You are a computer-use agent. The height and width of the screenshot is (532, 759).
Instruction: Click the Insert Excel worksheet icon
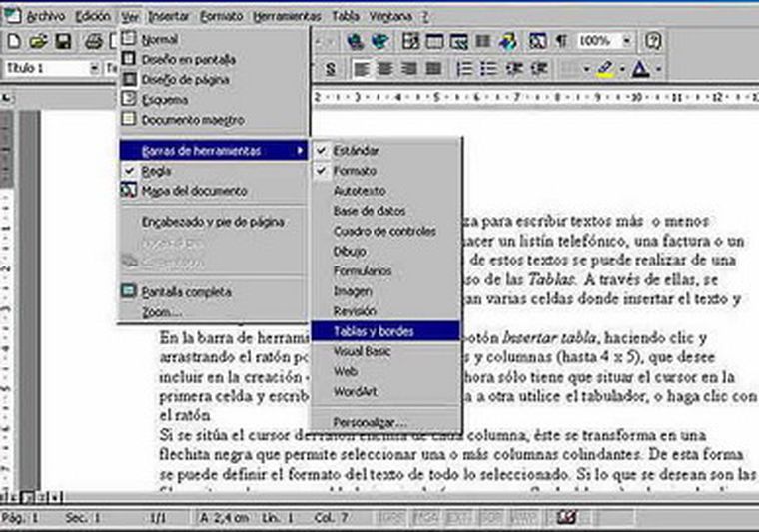458,41
